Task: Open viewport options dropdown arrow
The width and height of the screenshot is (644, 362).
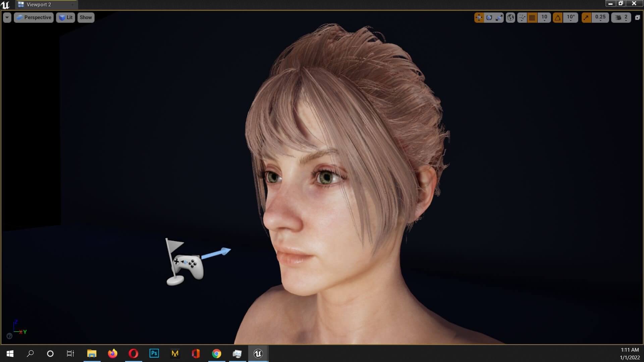Action: coord(7,17)
